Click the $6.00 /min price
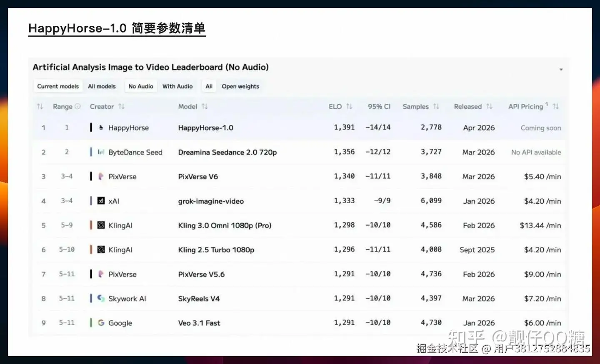 [x=542, y=323]
